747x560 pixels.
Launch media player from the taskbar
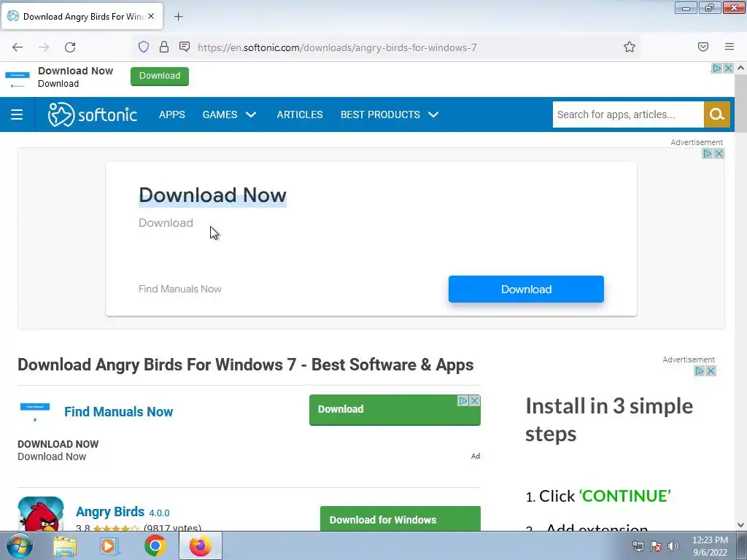pos(109,545)
